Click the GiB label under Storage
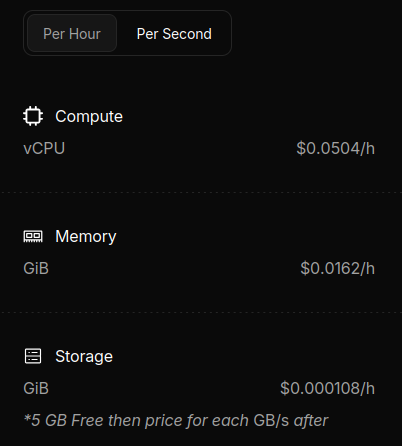Screen dimensions: 402x446 click(x=36, y=388)
